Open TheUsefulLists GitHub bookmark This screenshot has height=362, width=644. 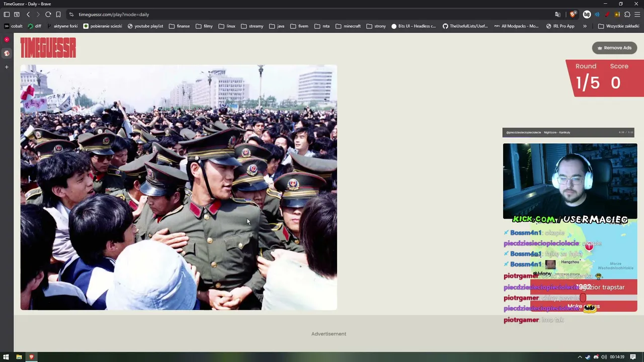tap(465, 26)
